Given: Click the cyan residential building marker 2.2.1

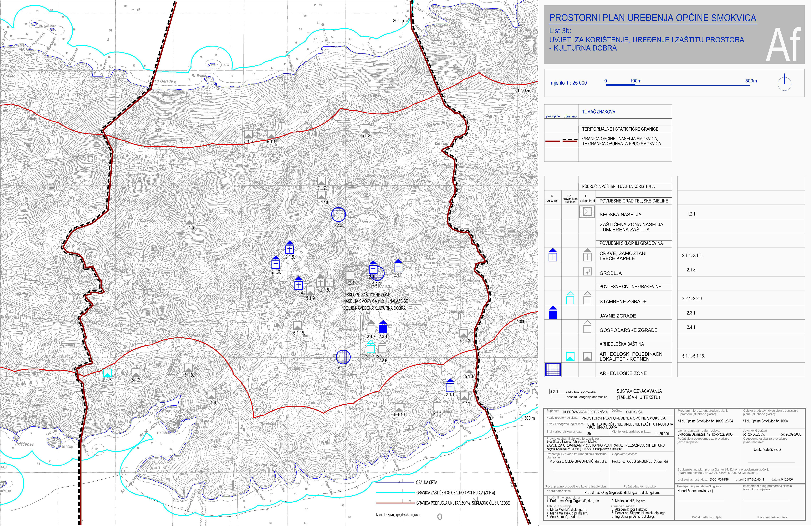Looking at the screenshot, I should coord(370,348).
